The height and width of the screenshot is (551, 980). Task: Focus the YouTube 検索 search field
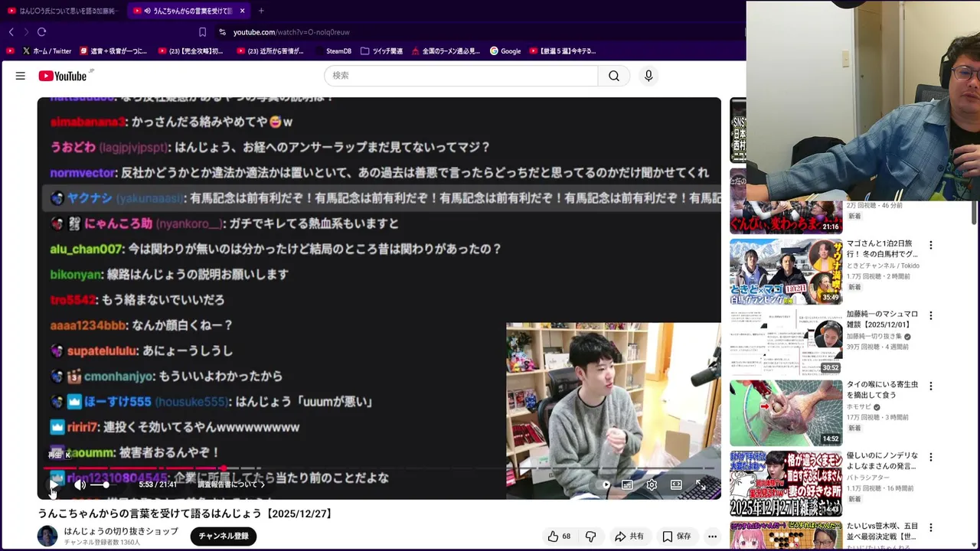click(461, 76)
